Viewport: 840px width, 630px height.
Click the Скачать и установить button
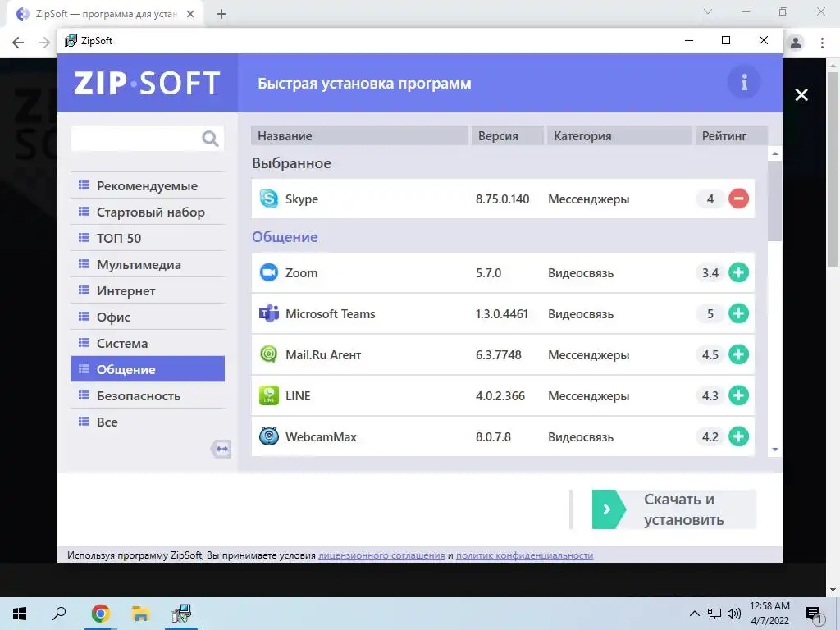[674, 509]
